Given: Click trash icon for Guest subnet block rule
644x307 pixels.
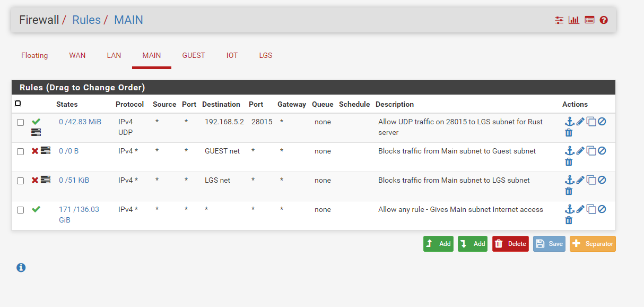Looking at the screenshot, I should pyautogui.click(x=569, y=162).
